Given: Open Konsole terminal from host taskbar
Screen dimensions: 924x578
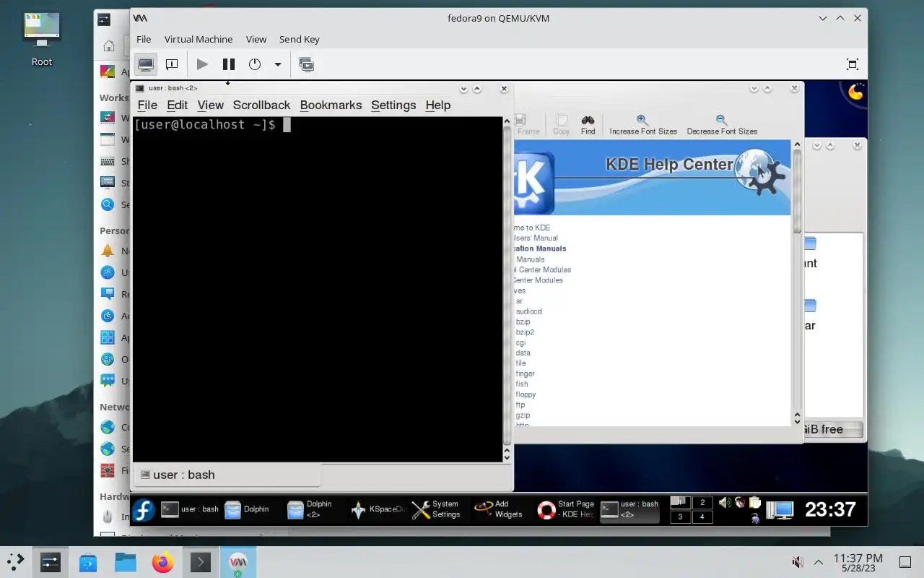Looking at the screenshot, I should 200,562.
